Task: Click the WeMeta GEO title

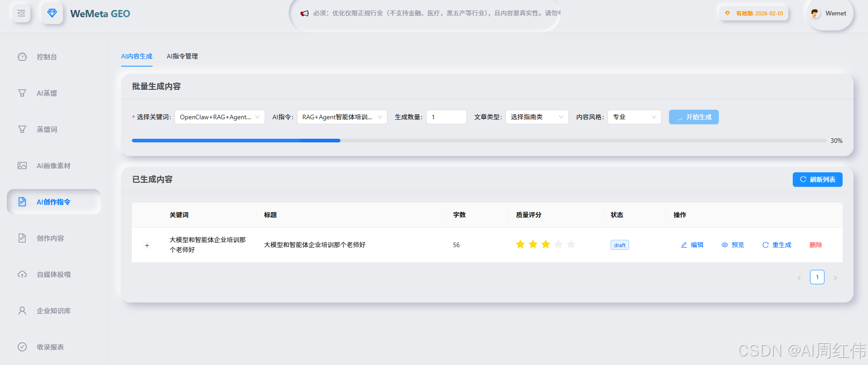Action: 100,14
